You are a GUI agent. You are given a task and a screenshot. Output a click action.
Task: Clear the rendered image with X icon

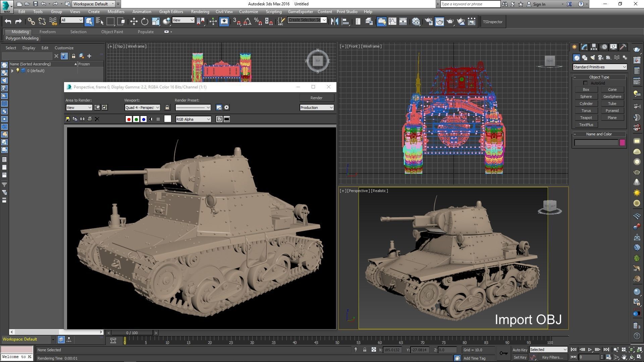pyautogui.click(x=97, y=119)
